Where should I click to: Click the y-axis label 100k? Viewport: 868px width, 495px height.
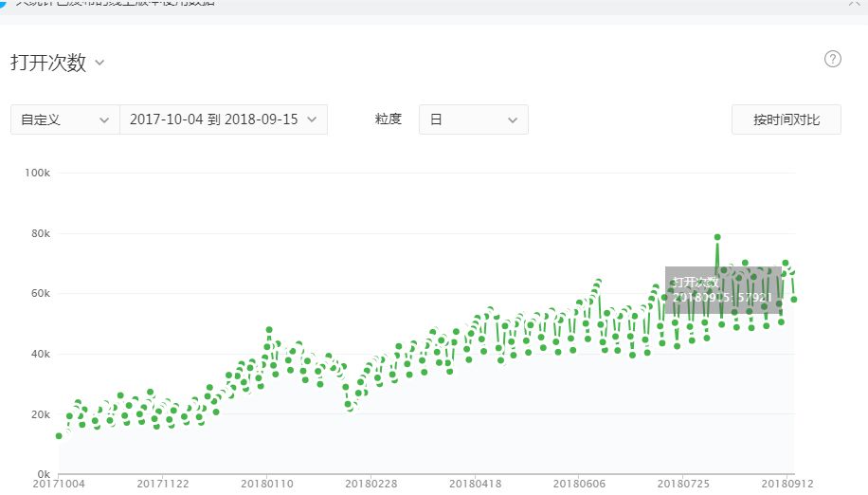click(38, 173)
